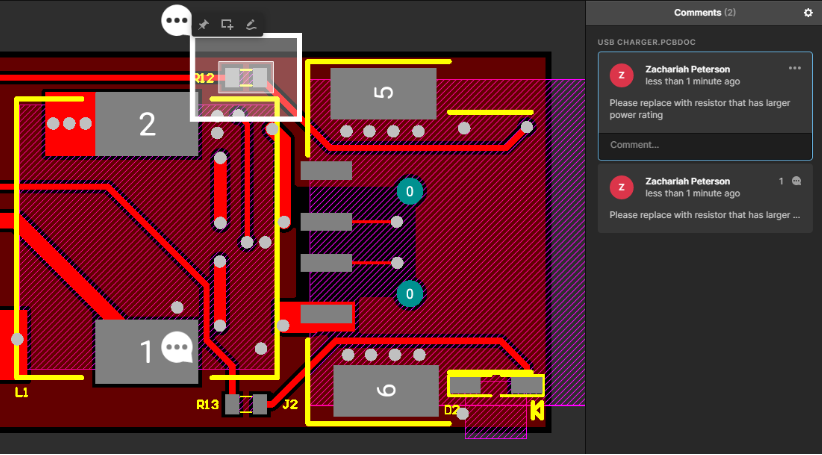Click the R13 designator label
Screen dimensions: 822x455
[208, 405]
